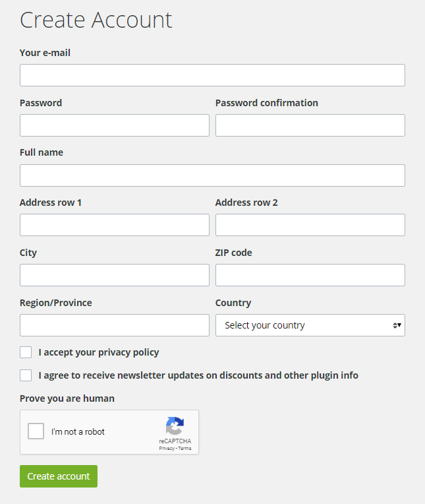Click the newsletter updates label text
This screenshot has height=504, width=425.
coord(198,375)
